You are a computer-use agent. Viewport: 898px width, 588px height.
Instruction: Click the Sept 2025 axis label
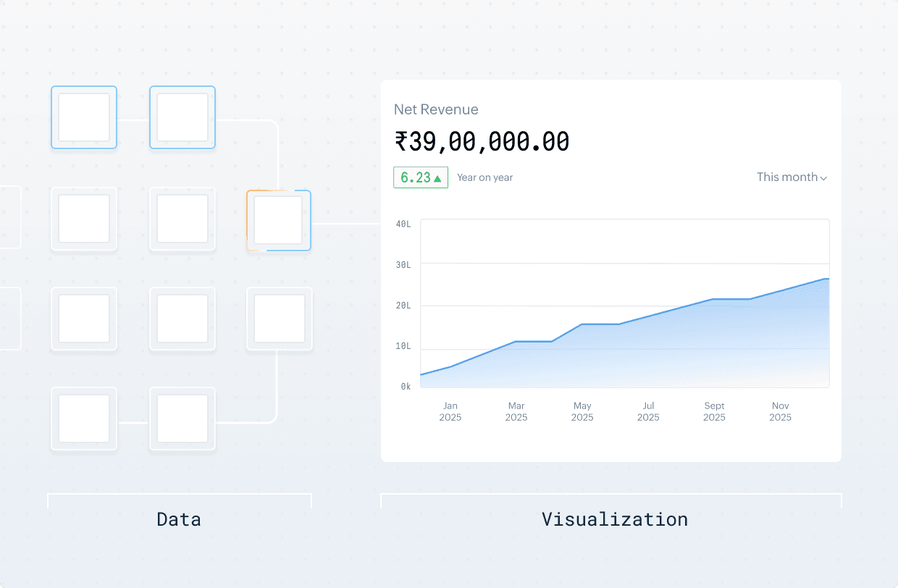(x=714, y=411)
